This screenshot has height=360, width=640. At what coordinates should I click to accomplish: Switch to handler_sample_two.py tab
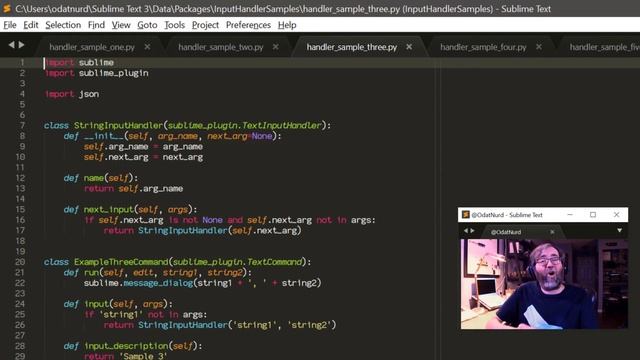coord(220,47)
